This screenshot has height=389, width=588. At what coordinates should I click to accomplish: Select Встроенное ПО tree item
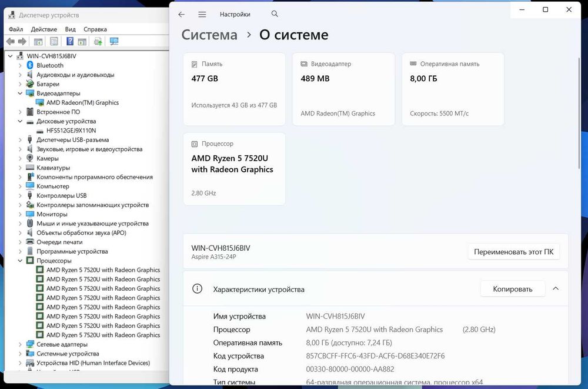tap(58, 112)
